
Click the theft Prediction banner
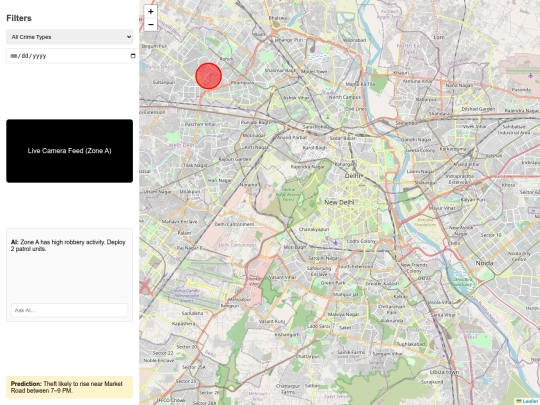[69, 387]
